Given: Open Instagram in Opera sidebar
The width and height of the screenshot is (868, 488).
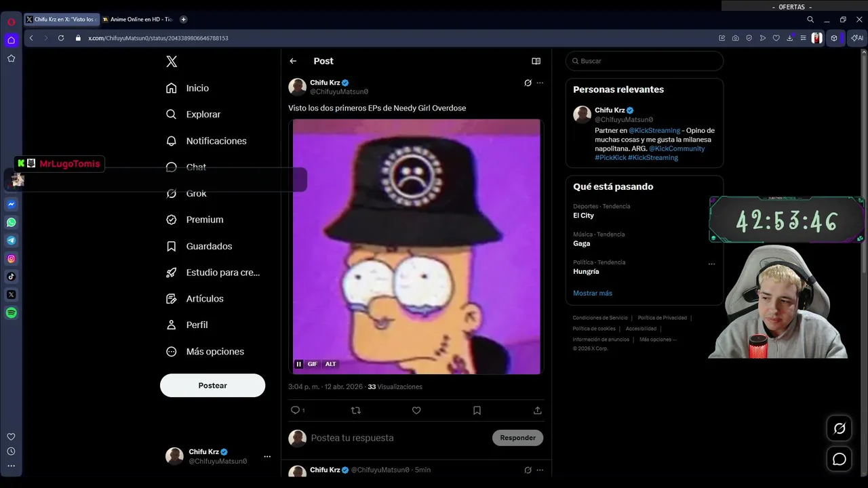Looking at the screenshot, I should tap(12, 258).
